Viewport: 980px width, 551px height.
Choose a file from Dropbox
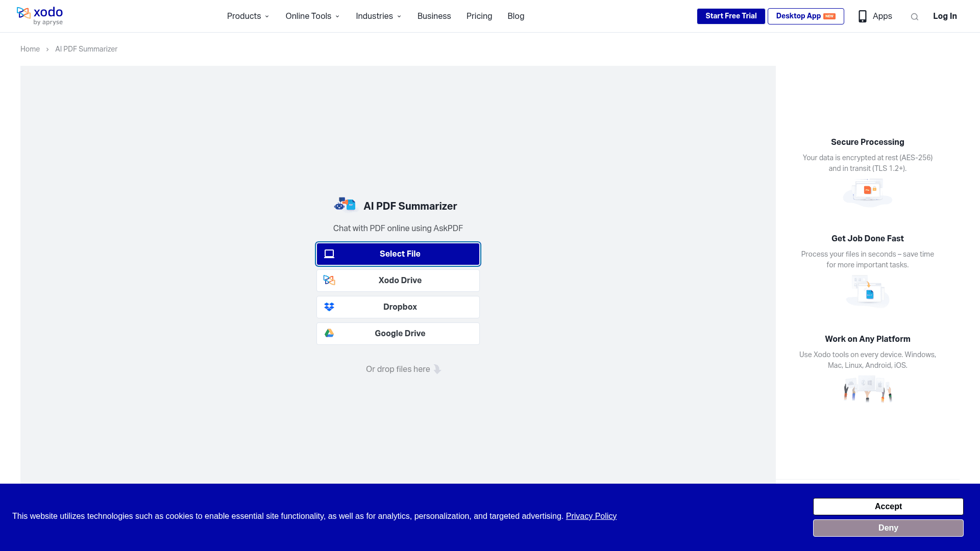point(398,307)
